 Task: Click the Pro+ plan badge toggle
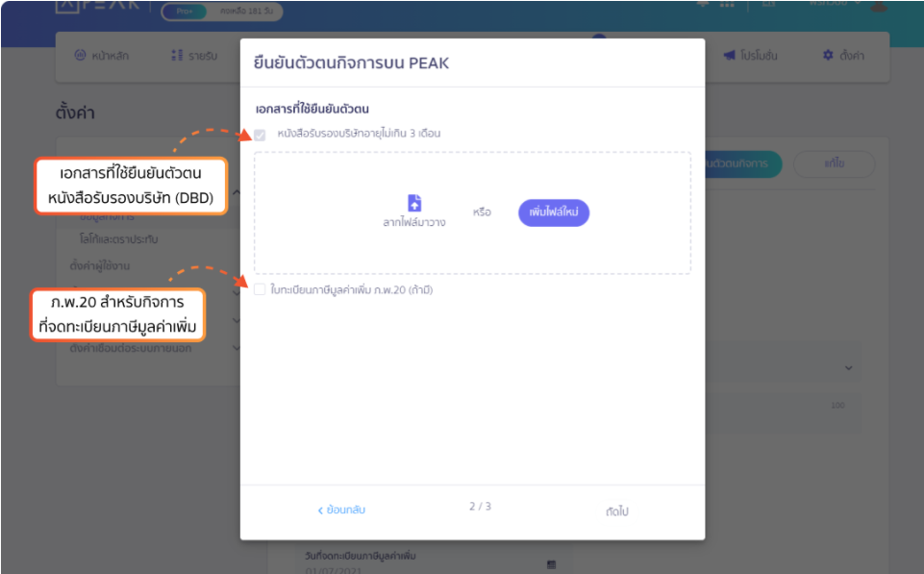click(x=184, y=12)
